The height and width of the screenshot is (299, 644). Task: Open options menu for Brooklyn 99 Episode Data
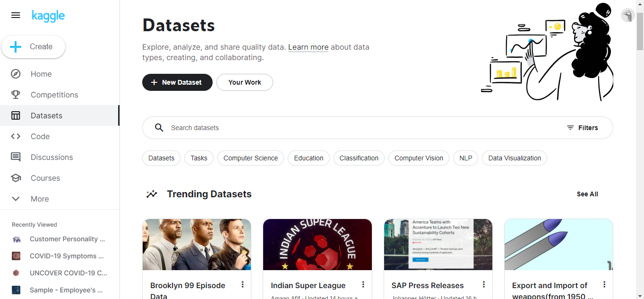point(242,284)
